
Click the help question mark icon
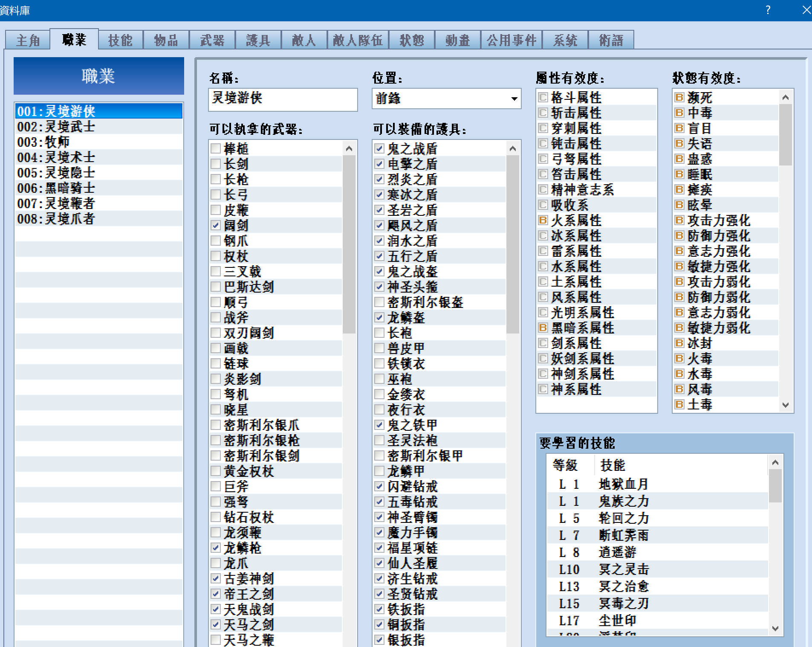pyautogui.click(x=768, y=10)
